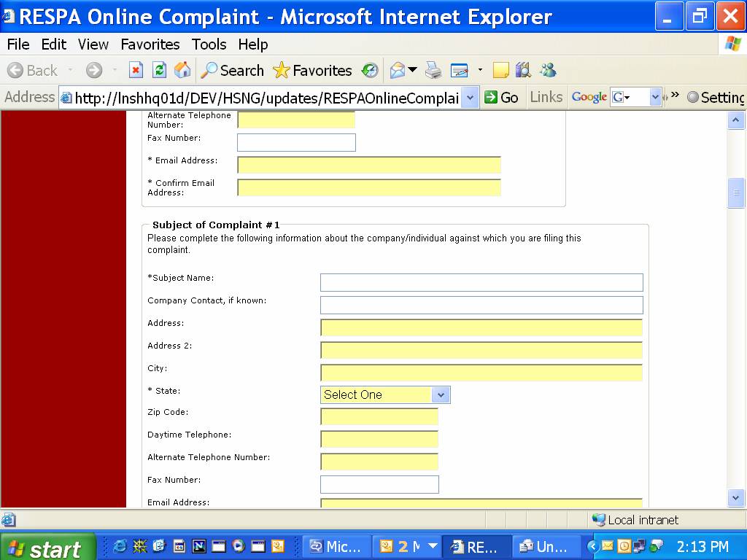Open the Favorites menu in menu bar
Image resolution: width=747 pixels, height=560 pixels.
click(x=150, y=44)
